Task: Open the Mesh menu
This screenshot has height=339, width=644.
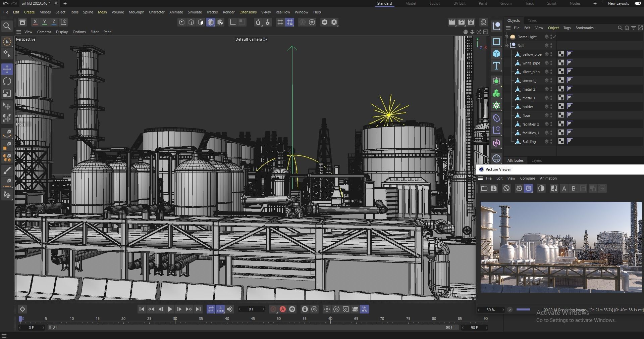Action: click(x=102, y=12)
